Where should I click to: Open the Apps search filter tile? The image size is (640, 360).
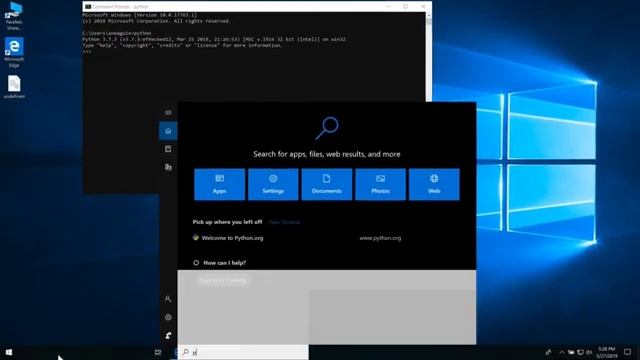tap(220, 184)
